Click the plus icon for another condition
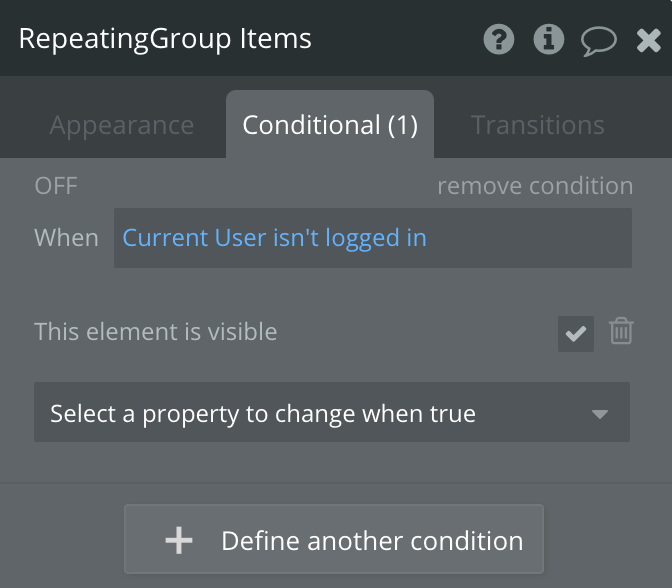The image size is (672, 588). tap(179, 541)
